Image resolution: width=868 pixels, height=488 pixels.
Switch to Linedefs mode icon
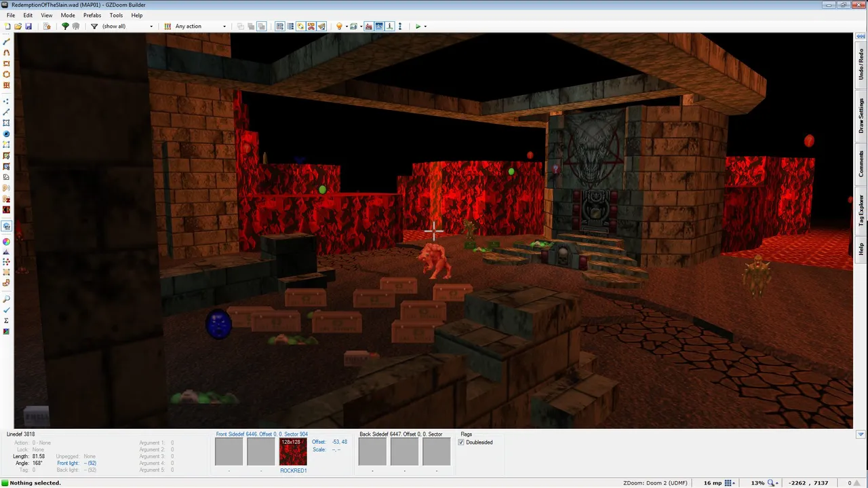tap(7, 112)
